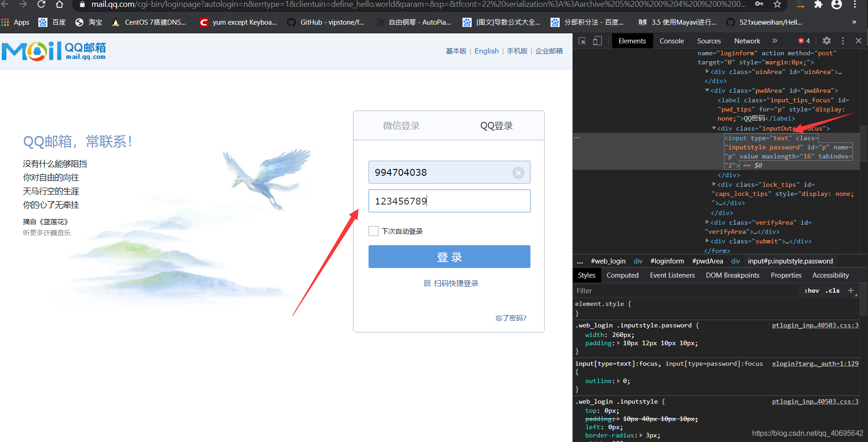Open the extensions puzzle icon
The image size is (868, 442).
(x=818, y=5)
